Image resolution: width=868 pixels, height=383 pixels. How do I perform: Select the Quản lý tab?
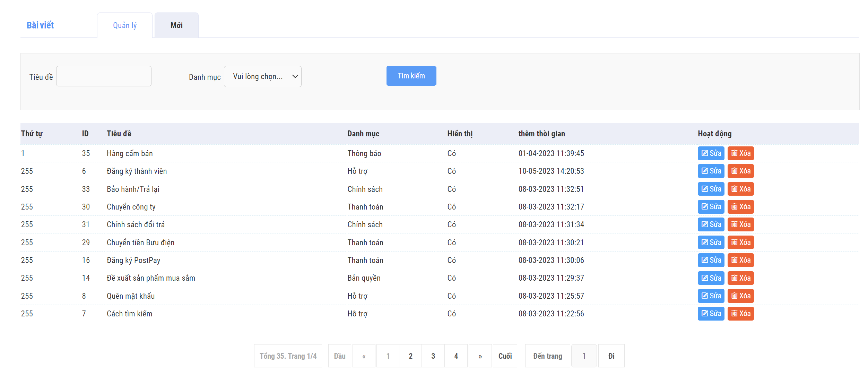(x=125, y=25)
